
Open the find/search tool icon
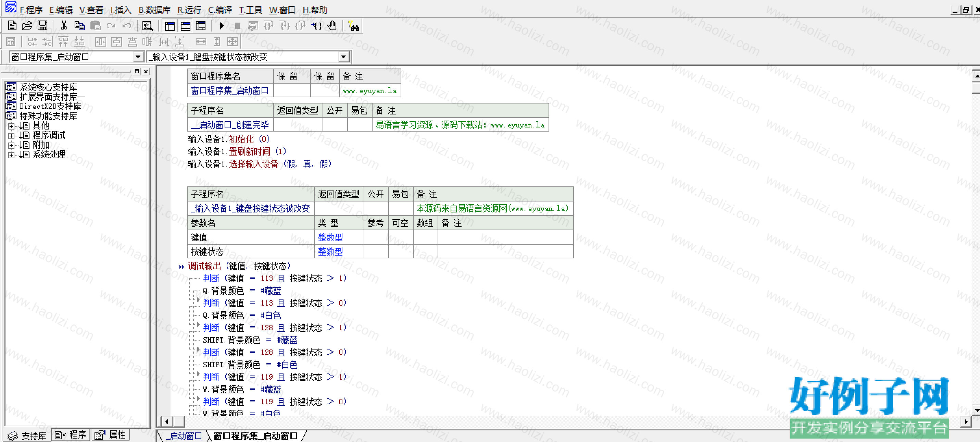147,26
